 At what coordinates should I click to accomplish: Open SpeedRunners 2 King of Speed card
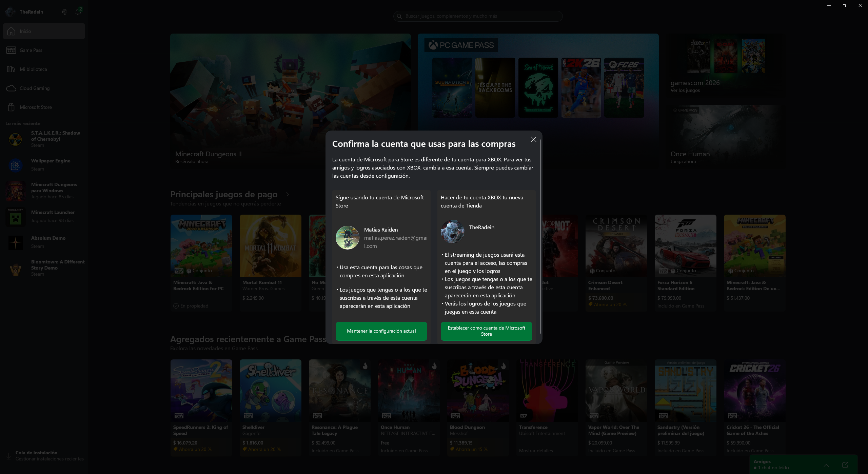pyautogui.click(x=201, y=408)
